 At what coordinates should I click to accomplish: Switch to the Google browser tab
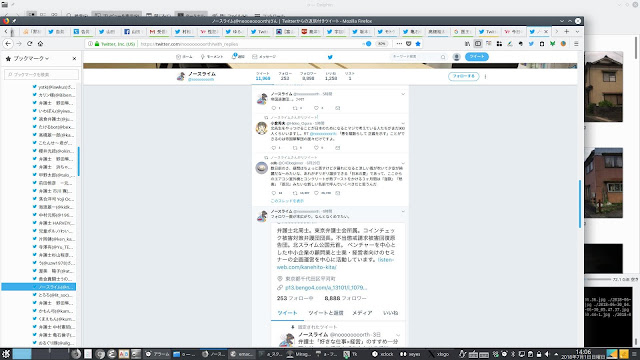click(463, 31)
